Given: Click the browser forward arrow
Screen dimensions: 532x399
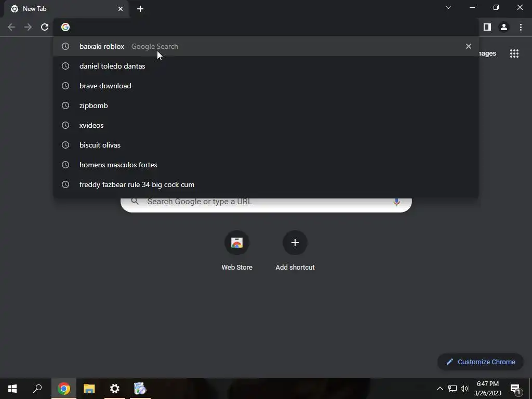Looking at the screenshot, I should click(x=28, y=27).
